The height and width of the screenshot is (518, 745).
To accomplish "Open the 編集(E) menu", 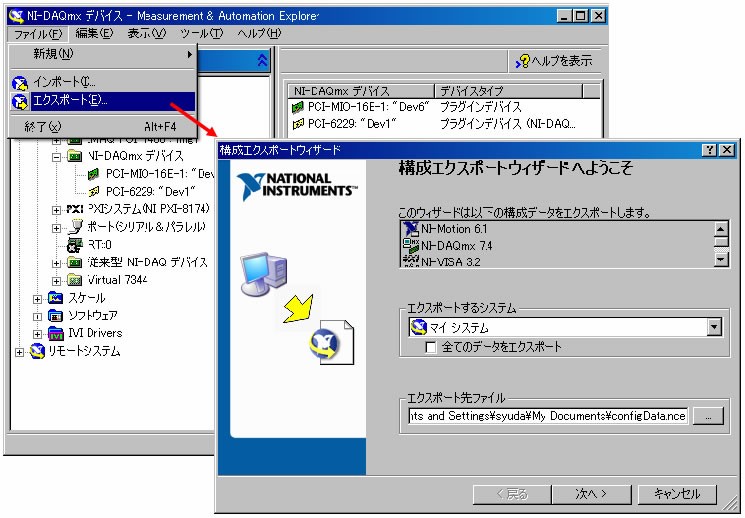I will 94,33.
